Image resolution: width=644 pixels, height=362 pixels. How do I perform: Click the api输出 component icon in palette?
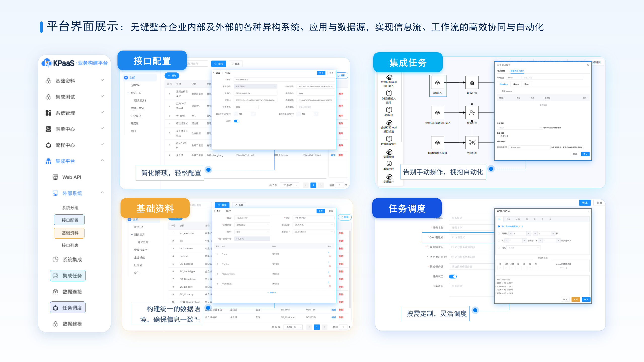click(389, 110)
